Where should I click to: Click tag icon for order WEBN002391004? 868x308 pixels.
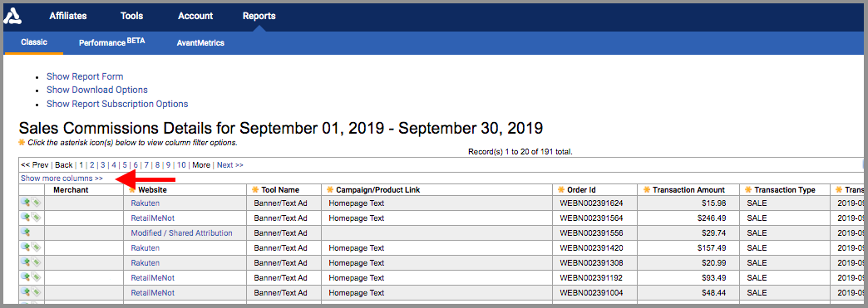[x=36, y=292]
